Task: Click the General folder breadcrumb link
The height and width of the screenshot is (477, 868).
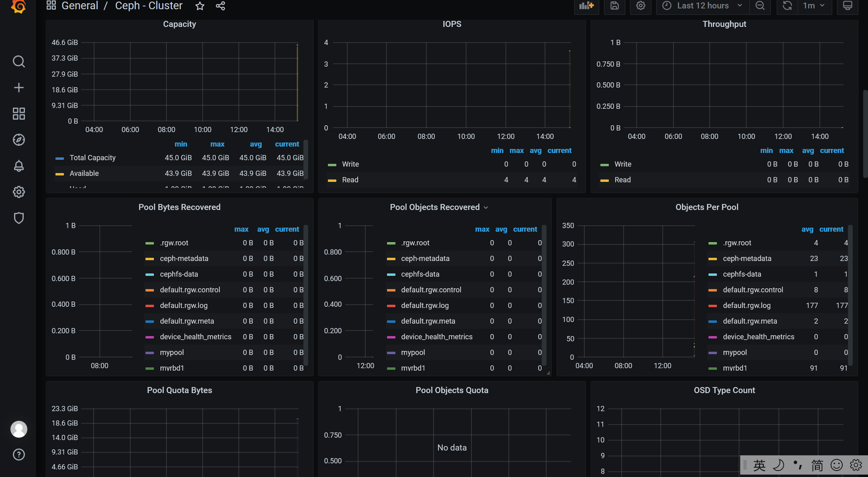Action: click(80, 6)
